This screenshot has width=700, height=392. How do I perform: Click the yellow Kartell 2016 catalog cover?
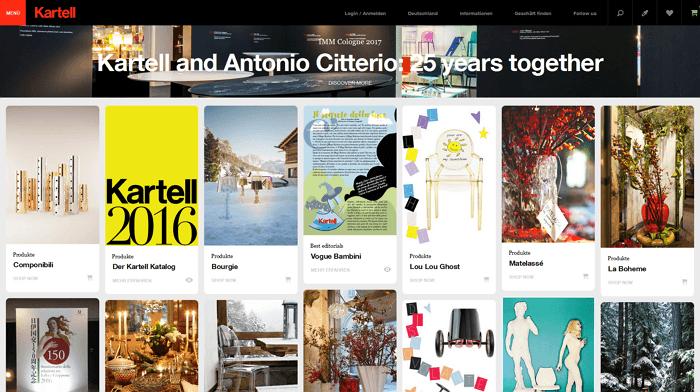point(152,175)
